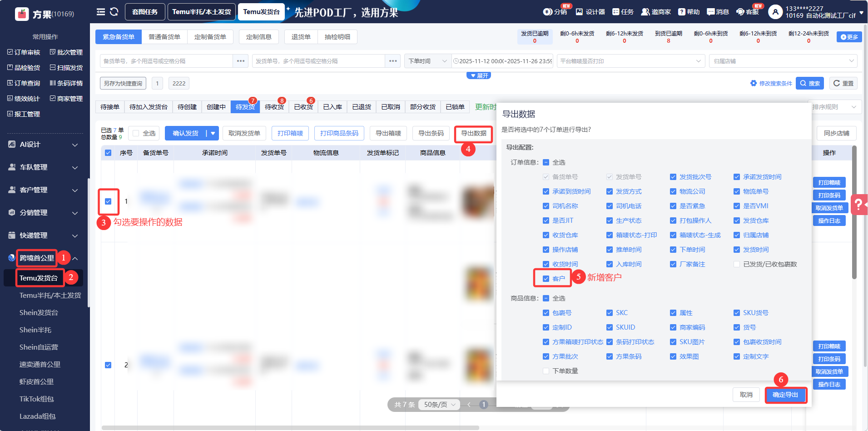Switch to the 定制备货单 tab

point(210,37)
